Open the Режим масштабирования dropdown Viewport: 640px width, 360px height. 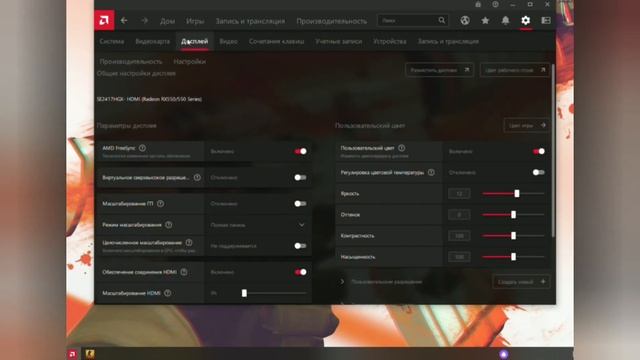coord(258,225)
